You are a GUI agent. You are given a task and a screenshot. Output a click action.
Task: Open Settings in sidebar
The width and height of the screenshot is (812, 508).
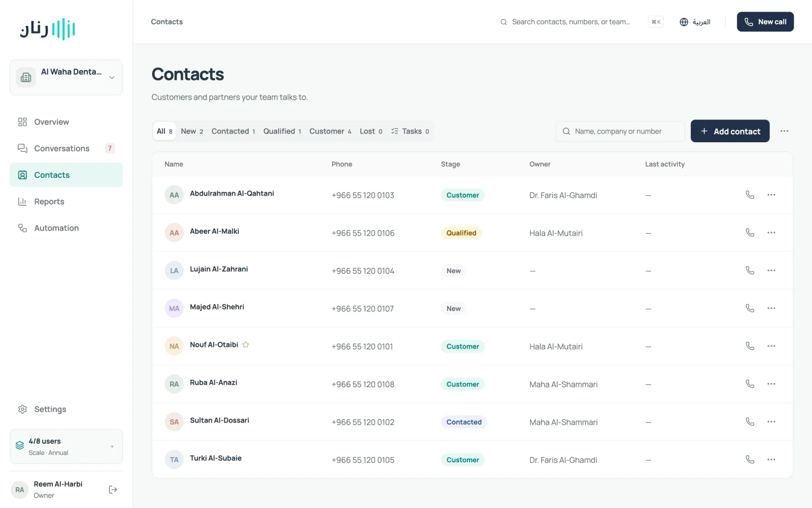(x=66, y=409)
